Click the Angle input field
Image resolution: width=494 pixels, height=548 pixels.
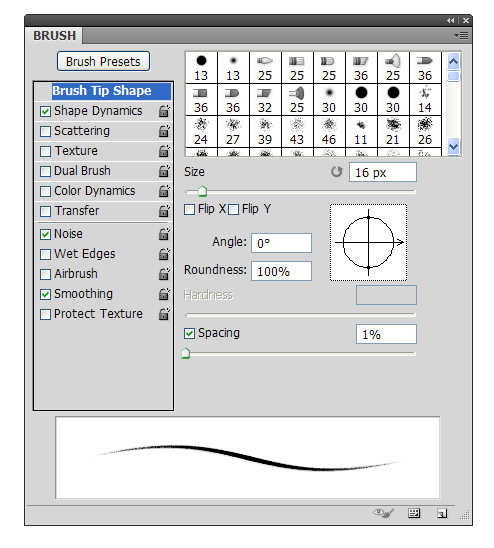281,243
